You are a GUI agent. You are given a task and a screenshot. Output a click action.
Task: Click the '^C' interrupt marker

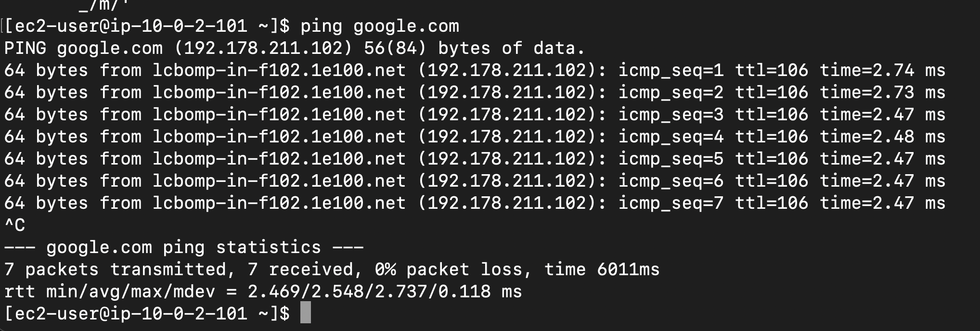(x=14, y=225)
